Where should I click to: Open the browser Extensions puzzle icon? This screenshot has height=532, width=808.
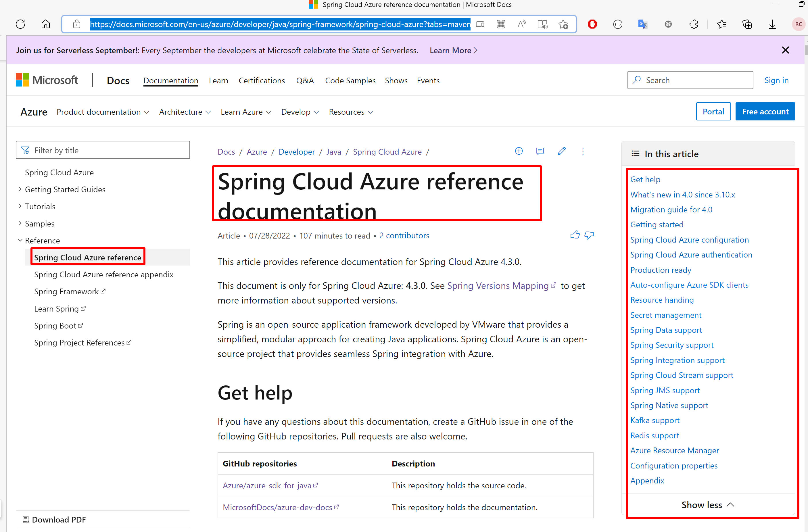tap(694, 24)
